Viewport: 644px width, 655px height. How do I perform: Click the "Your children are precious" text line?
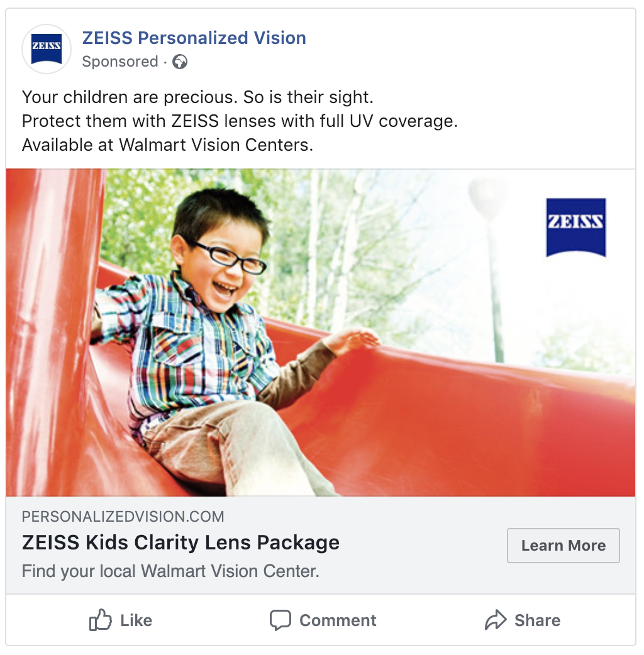click(197, 97)
